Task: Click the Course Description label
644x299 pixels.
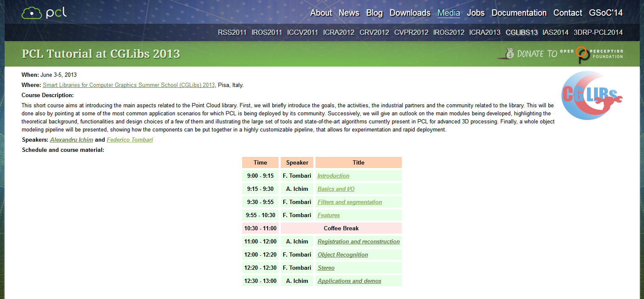Action: click(47, 95)
